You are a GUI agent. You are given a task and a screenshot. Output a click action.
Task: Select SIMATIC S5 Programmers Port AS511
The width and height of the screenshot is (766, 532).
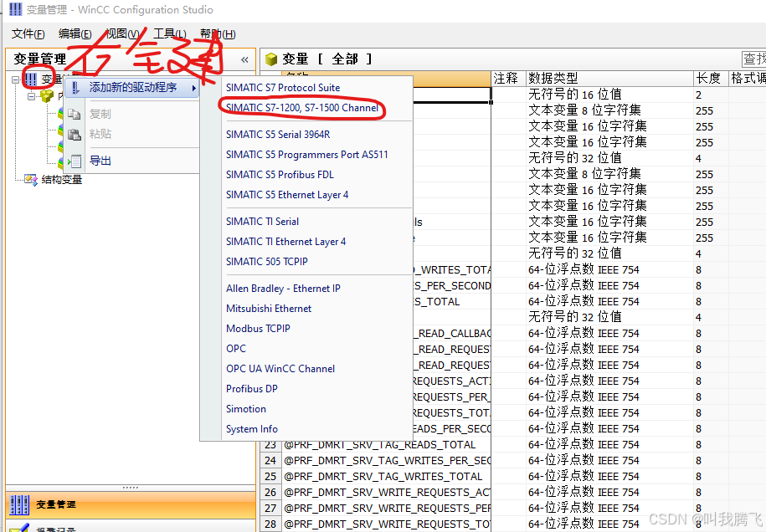click(306, 155)
